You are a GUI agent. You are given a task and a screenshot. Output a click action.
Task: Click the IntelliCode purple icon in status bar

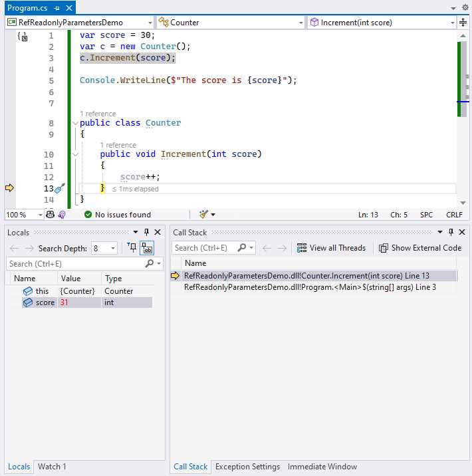tap(62, 215)
